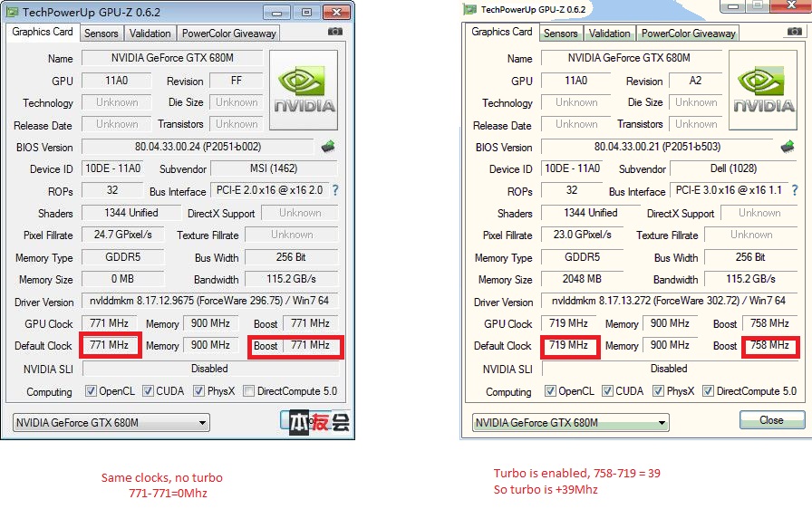Viewport: 812px width, 509px height.
Task: Maximize the left GPU-Z window
Action: tap(306, 12)
